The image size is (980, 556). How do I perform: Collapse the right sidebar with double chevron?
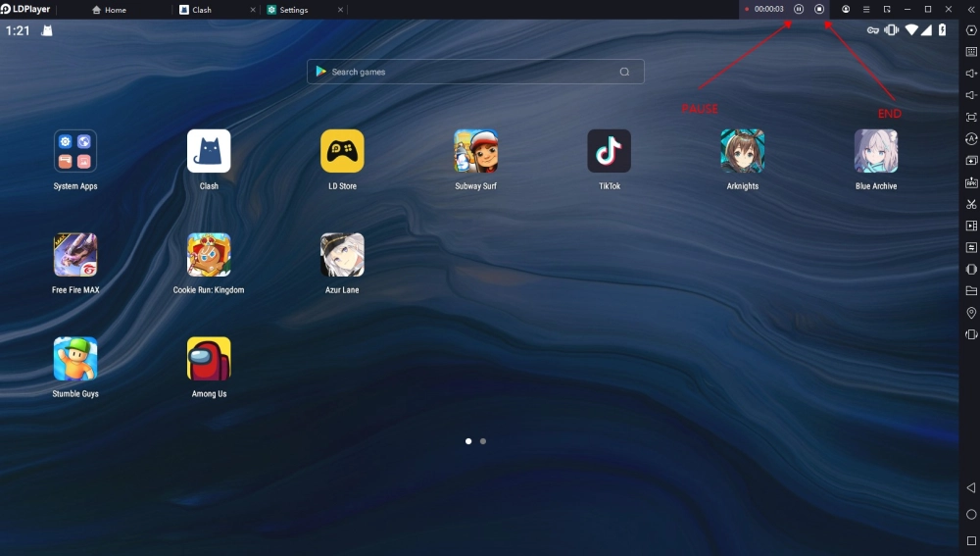970,10
